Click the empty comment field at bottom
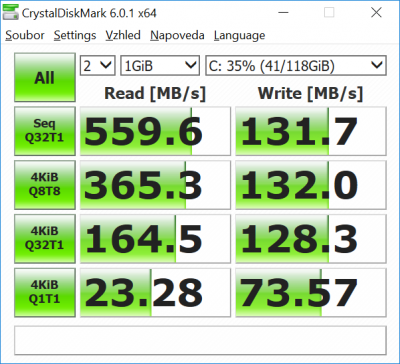The height and width of the screenshot is (364, 400). tap(200, 341)
